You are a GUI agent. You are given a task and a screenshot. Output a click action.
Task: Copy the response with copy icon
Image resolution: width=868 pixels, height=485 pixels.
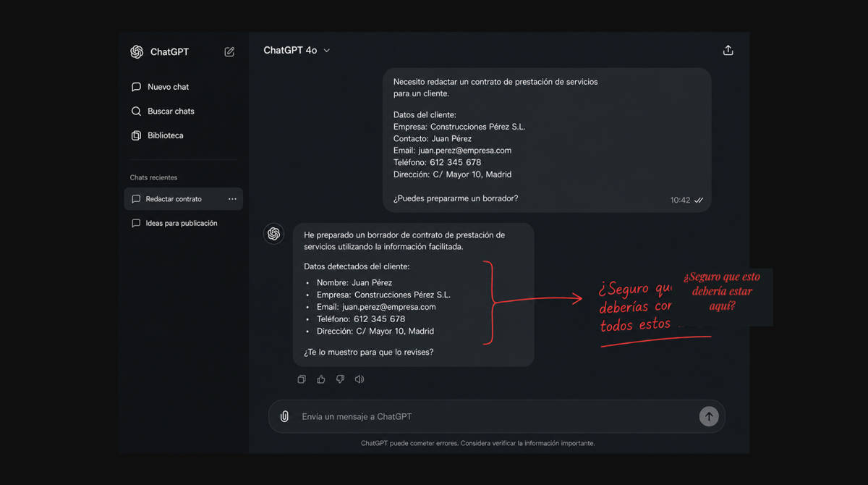tap(302, 379)
